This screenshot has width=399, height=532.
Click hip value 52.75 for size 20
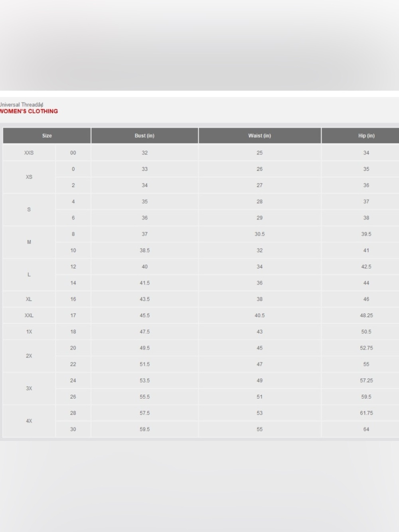coord(360,348)
